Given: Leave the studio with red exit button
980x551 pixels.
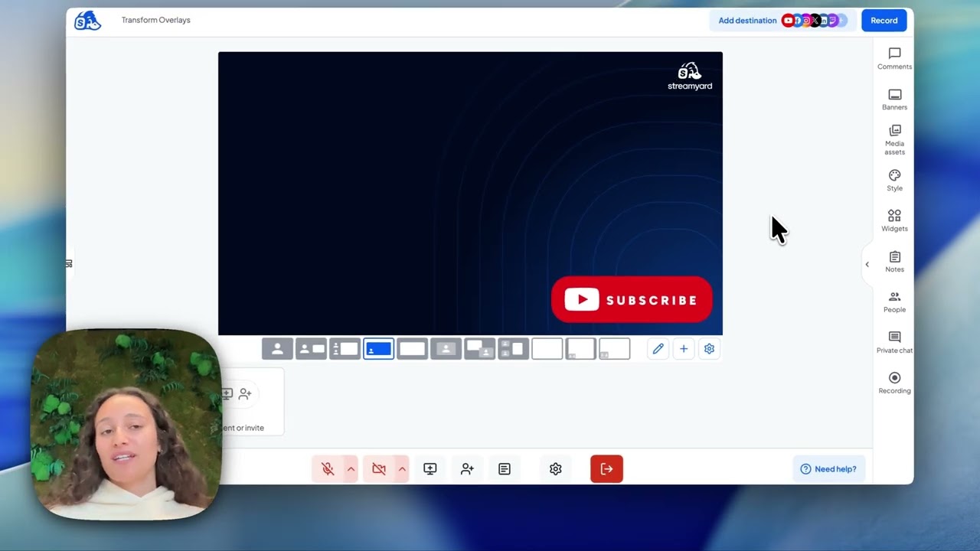Looking at the screenshot, I should 606,469.
